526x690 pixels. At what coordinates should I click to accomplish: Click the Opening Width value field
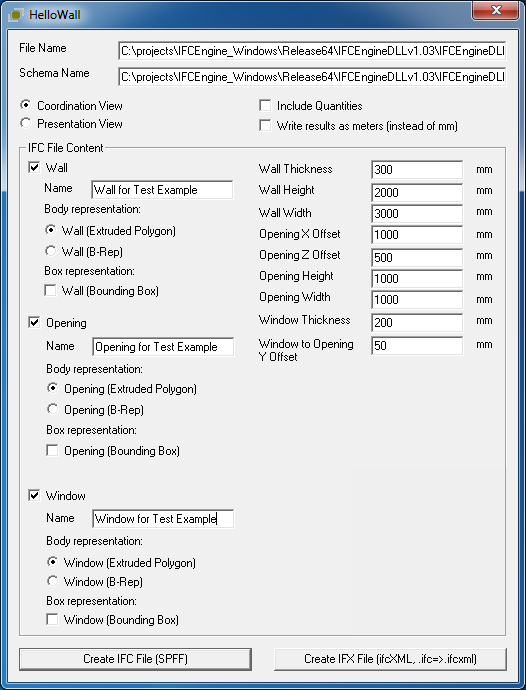(x=417, y=300)
